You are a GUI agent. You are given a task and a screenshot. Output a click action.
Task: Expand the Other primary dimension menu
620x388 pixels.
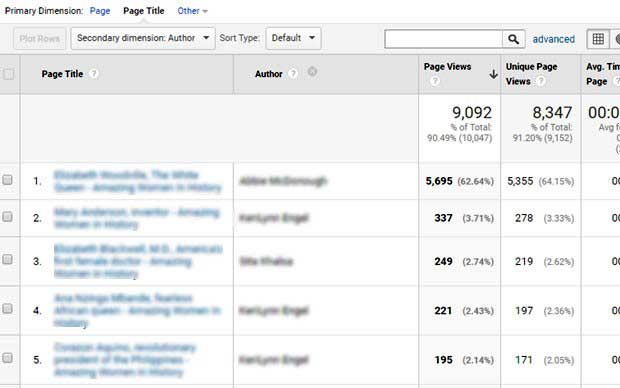[x=192, y=11]
